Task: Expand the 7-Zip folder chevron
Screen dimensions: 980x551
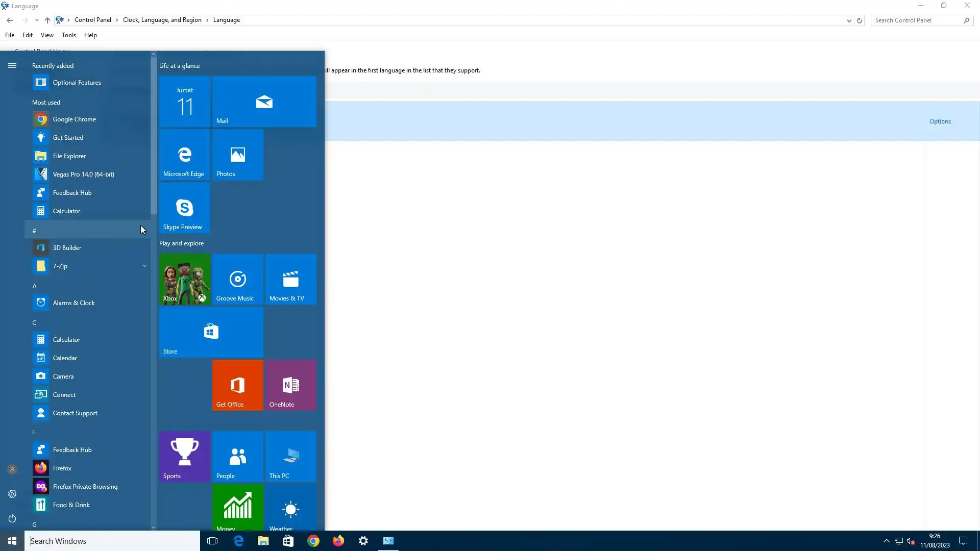Action: (x=144, y=266)
